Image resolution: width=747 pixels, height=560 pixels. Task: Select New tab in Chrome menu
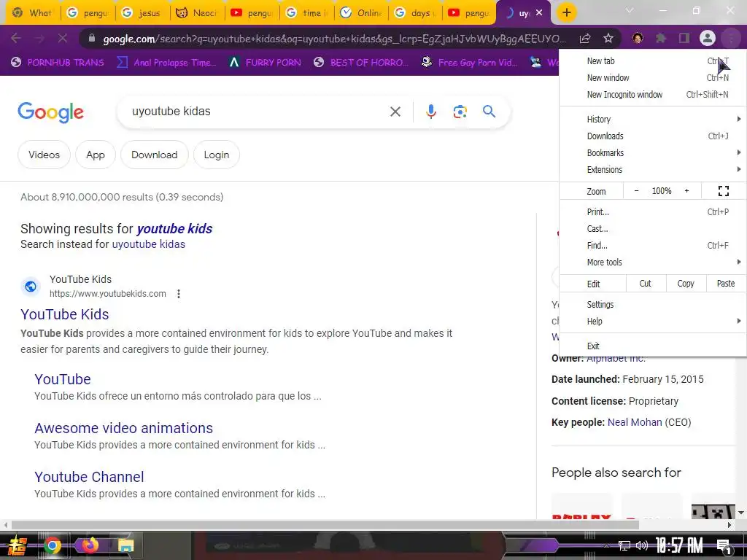point(653,61)
